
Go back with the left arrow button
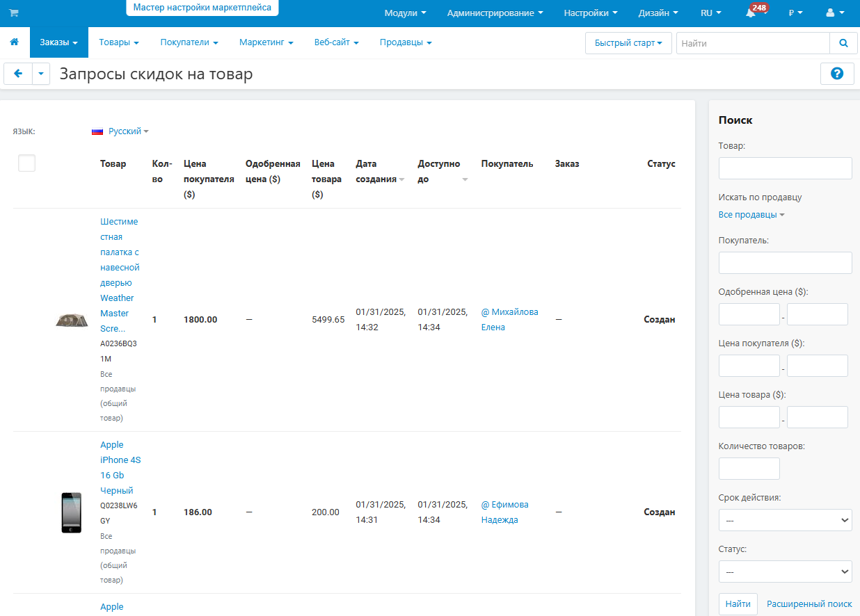coord(18,74)
